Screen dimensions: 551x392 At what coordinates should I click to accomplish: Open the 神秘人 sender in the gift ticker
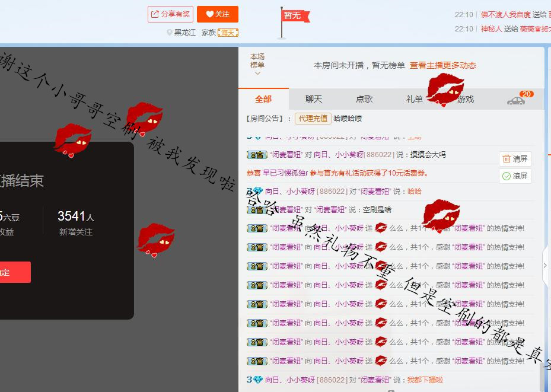(x=491, y=29)
